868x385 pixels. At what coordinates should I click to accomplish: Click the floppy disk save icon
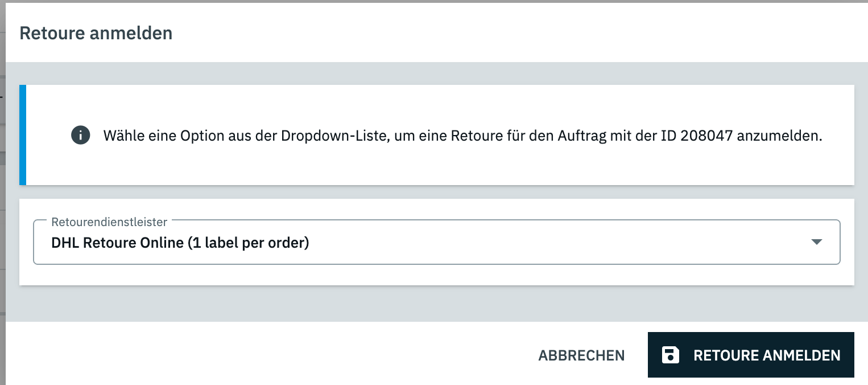[671, 355]
